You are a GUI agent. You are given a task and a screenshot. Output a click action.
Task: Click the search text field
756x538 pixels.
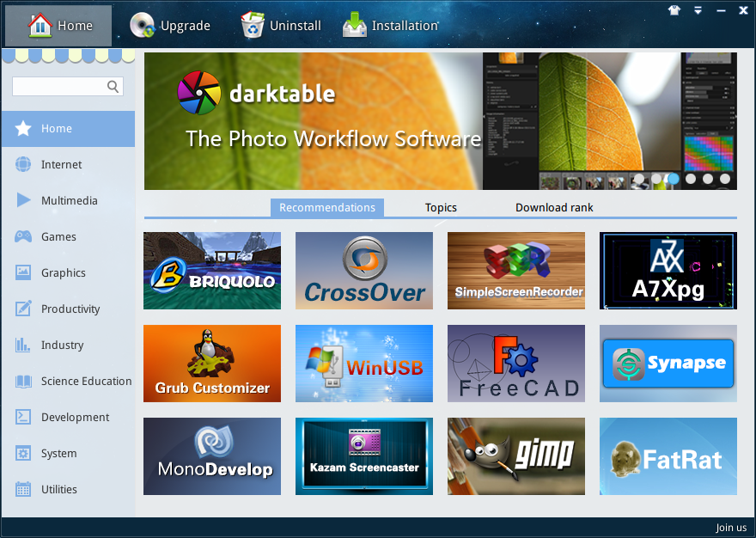click(68, 86)
